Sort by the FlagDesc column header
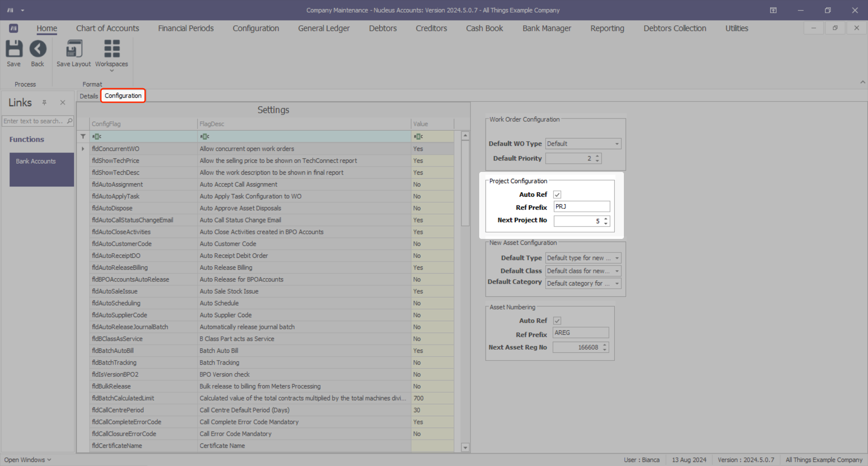Screen dimensions: 868x466 coord(304,124)
